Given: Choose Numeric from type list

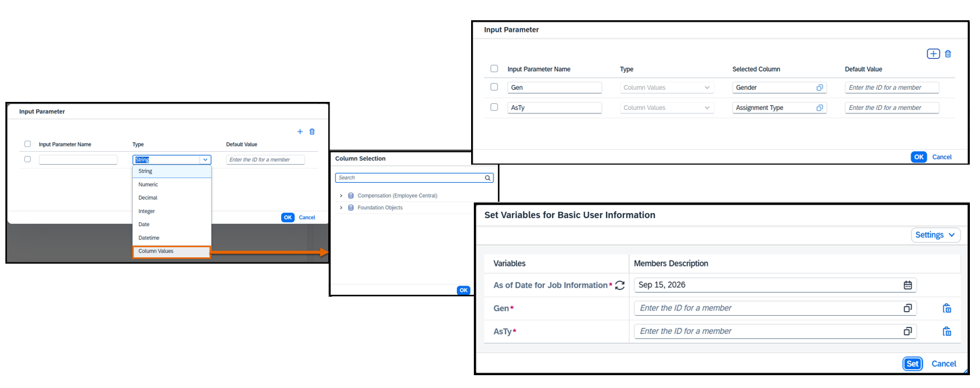Looking at the screenshot, I should [x=172, y=184].
